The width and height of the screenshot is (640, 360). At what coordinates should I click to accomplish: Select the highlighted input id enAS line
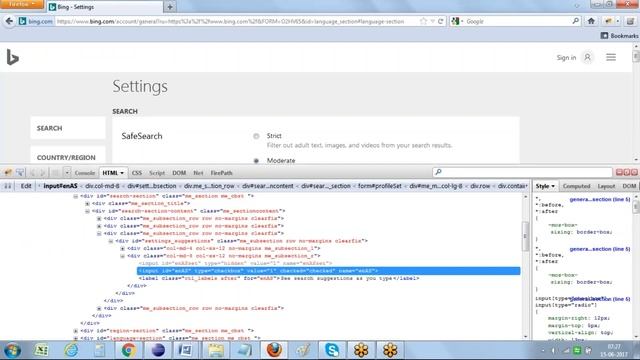pyautogui.click(x=329, y=271)
